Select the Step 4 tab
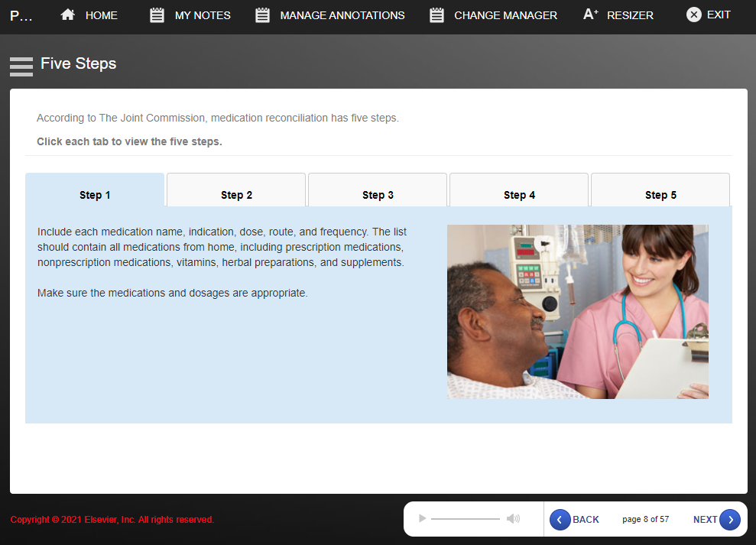756x545 pixels. [519, 195]
